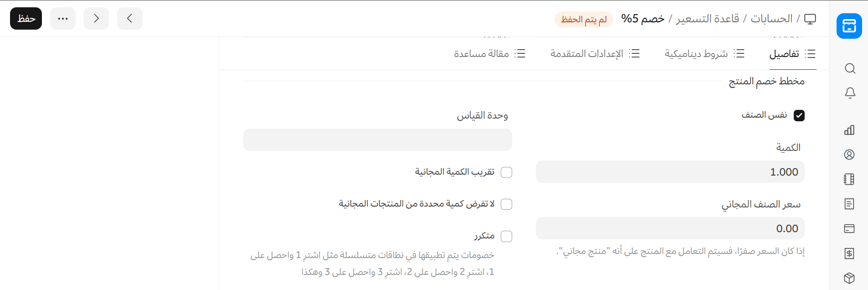Click the desktop monitor breadcrumb icon
The width and height of the screenshot is (868, 290).
810,19
